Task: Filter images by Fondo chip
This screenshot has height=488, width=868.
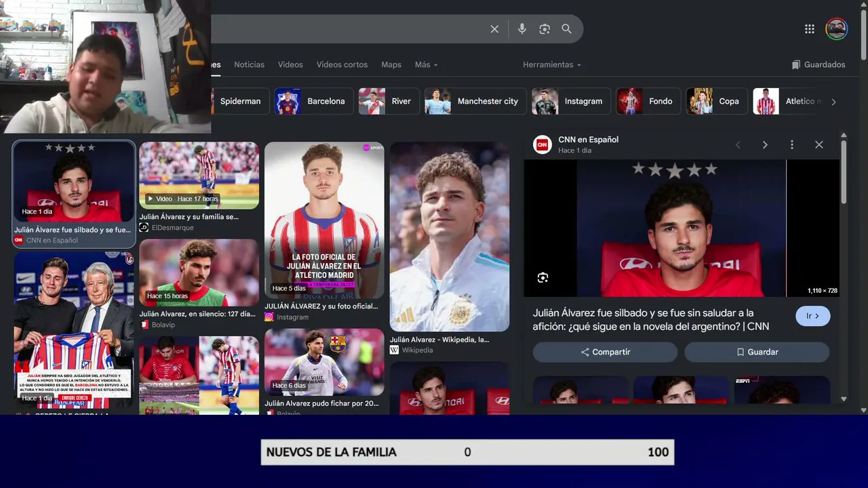Action: [x=648, y=101]
